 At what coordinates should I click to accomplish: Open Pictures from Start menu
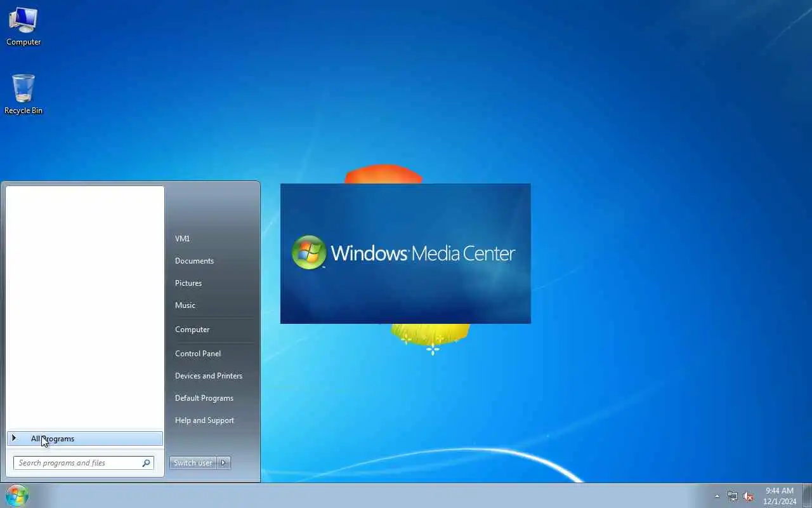(x=188, y=283)
